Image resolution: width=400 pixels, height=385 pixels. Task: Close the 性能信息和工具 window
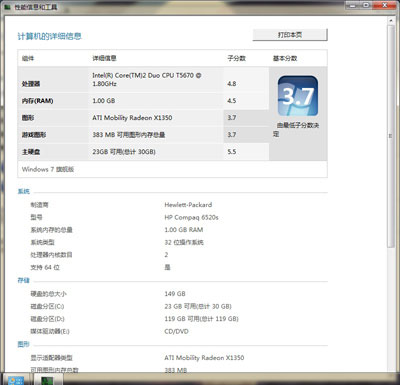[x=385, y=5]
